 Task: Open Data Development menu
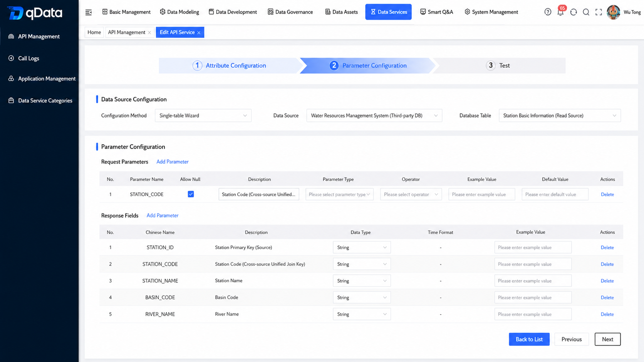point(233,12)
